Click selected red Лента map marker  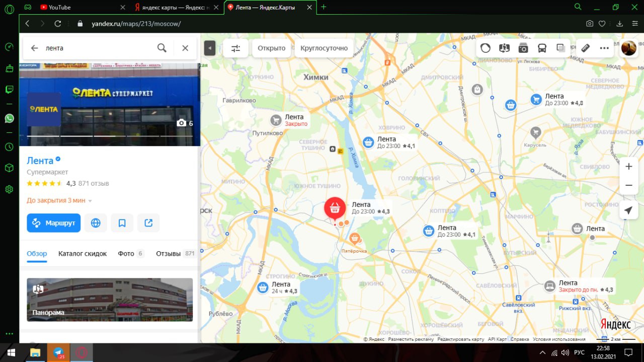point(335,208)
